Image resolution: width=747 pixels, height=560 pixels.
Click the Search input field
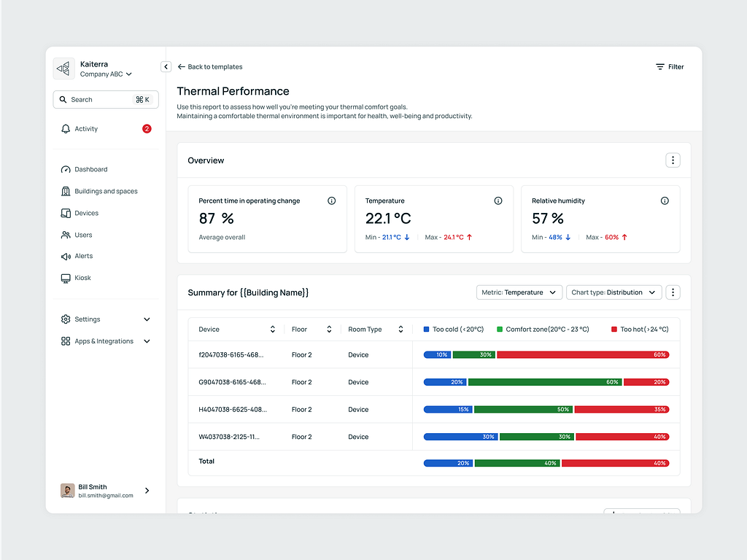click(98, 100)
